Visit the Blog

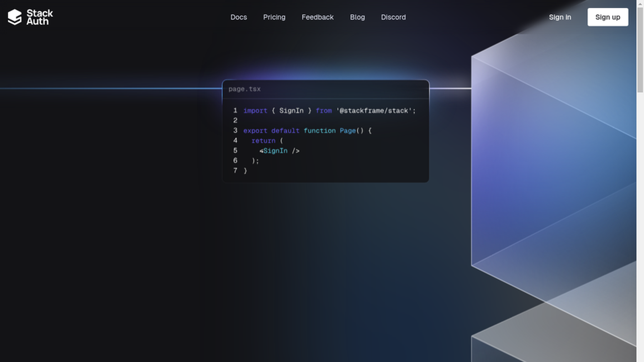(357, 17)
